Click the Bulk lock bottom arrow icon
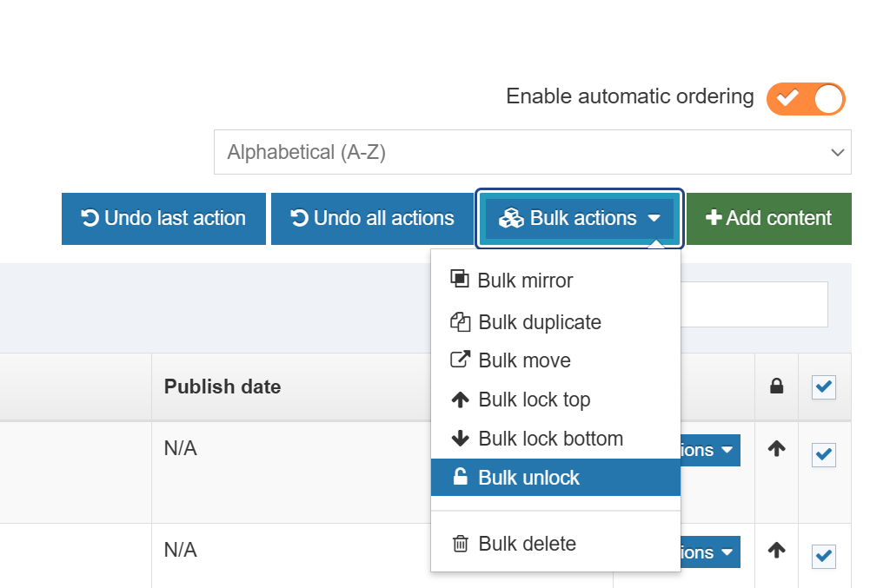 point(460,439)
